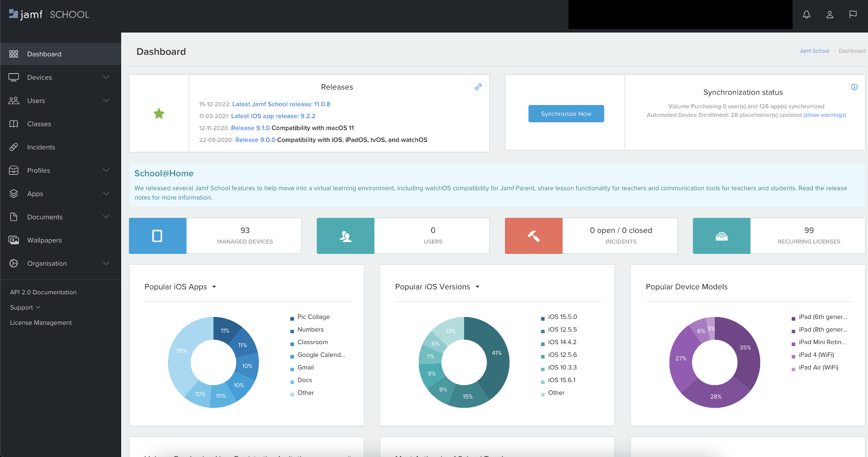Screen dimensions: 868x457
Task: Click the green star icon in Releases
Action: pyautogui.click(x=159, y=114)
